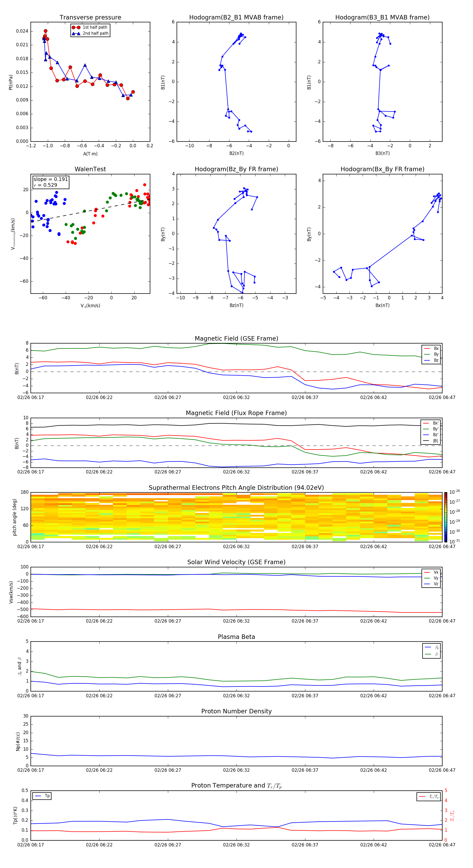This screenshot has width=473, height=868.
Task: Click the "Hodogram(Bz_By FR frame)" title
Action: pos(236,169)
